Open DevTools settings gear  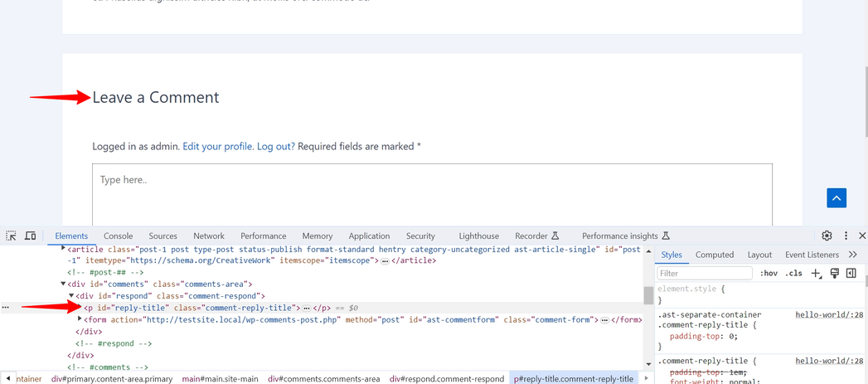pyautogui.click(x=827, y=236)
